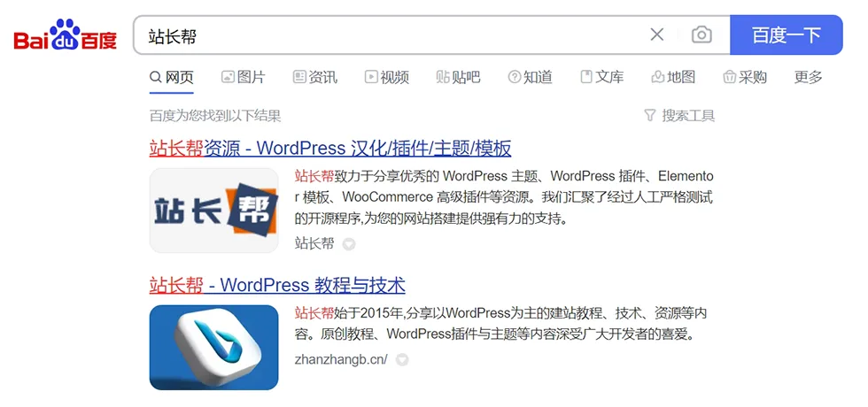Click the first result description starting 站长帮致力于分享
Viewport: 868px width, 407px height.
pyautogui.click(x=504, y=197)
